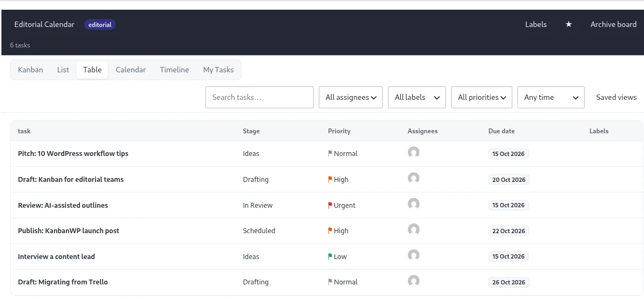Click the Stage column header
Viewport: 644px width, 299px height.
(x=251, y=131)
